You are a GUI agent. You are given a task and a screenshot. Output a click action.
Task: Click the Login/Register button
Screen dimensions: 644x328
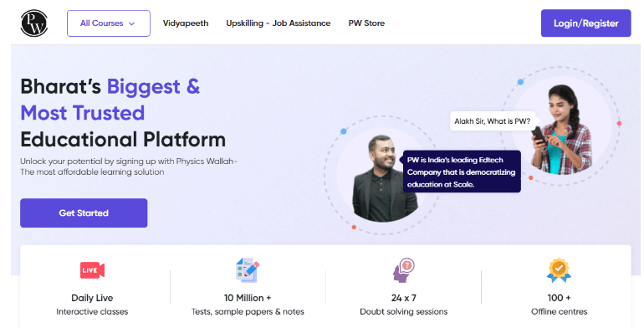point(585,23)
